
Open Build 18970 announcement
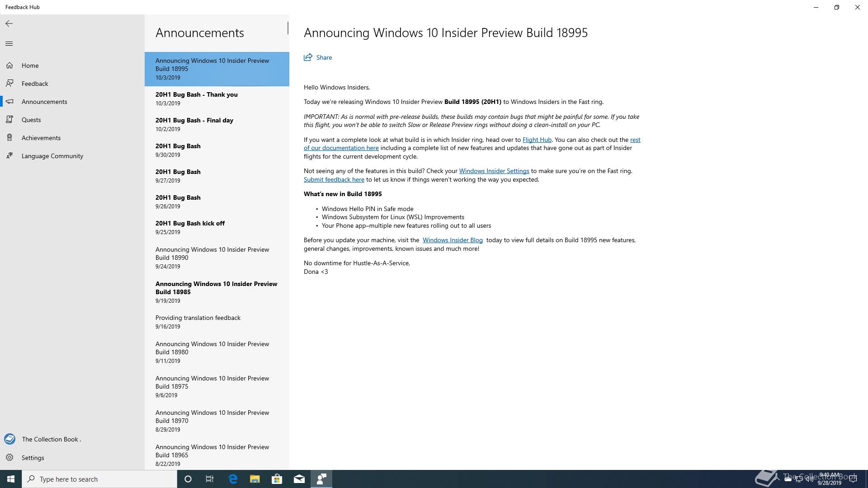click(x=217, y=421)
